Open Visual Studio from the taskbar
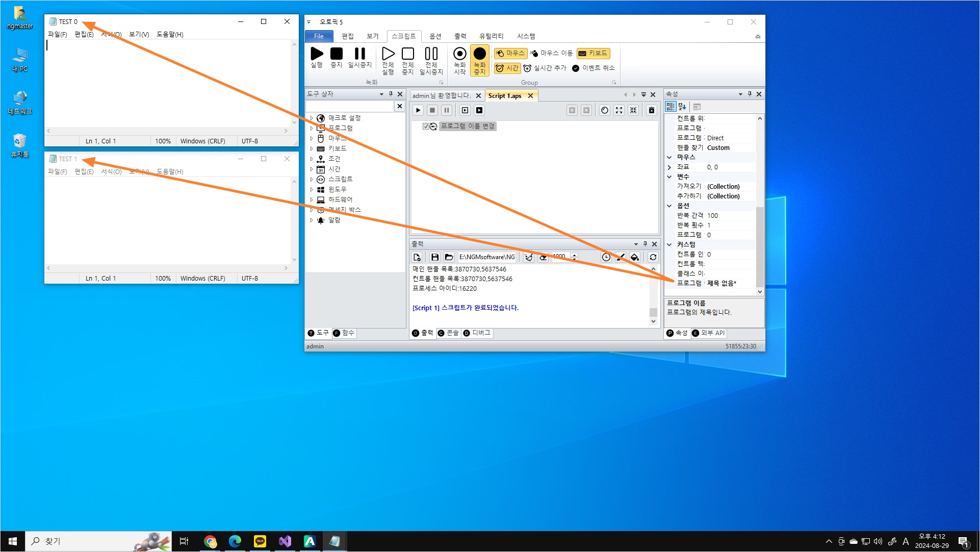Image resolution: width=980 pixels, height=552 pixels. (x=285, y=541)
